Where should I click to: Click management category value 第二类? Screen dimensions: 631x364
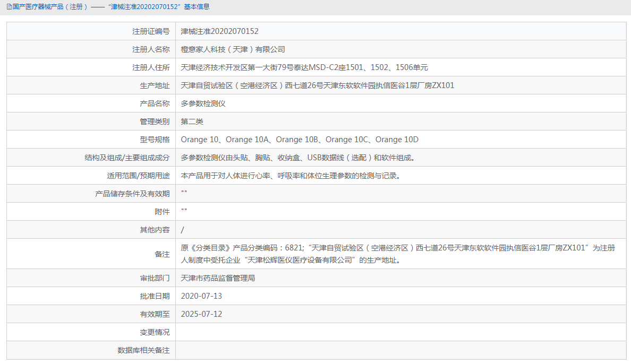(x=192, y=122)
